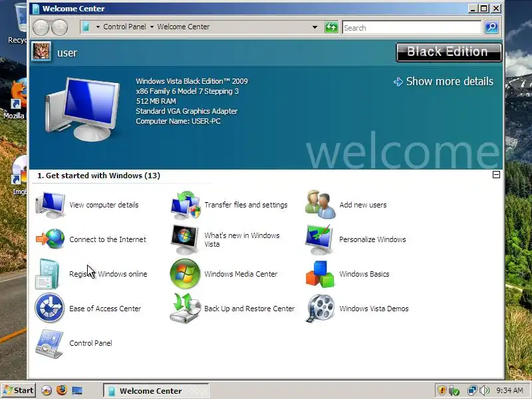The image size is (532, 399).
Task: Select Welcome Center taskbar button
Action: point(156,391)
